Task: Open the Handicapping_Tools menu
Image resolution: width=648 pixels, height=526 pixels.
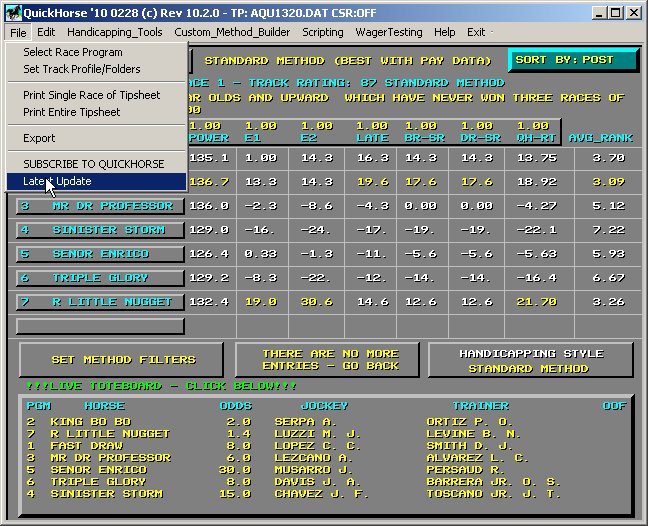Action: tap(115, 32)
